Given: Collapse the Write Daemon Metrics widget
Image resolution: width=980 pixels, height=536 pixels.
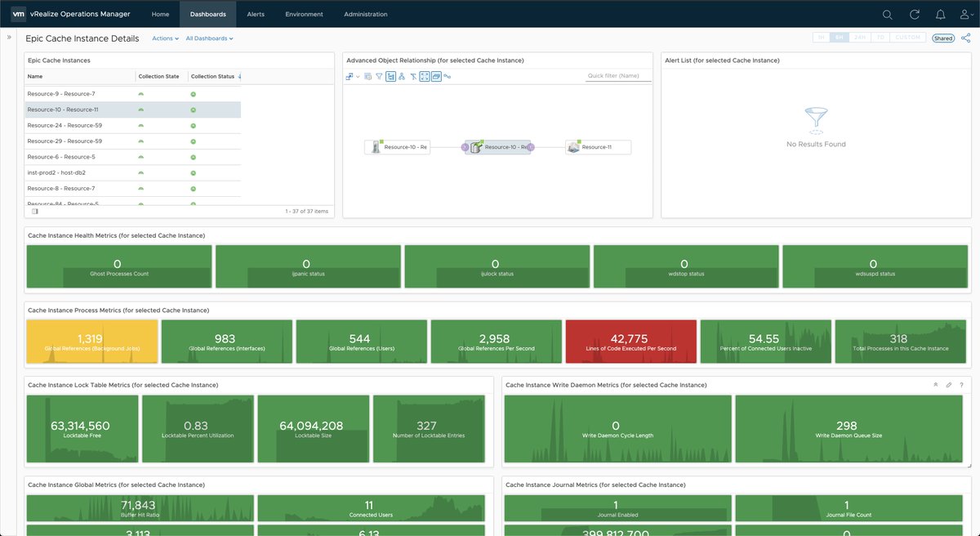Looking at the screenshot, I should (x=935, y=384).
